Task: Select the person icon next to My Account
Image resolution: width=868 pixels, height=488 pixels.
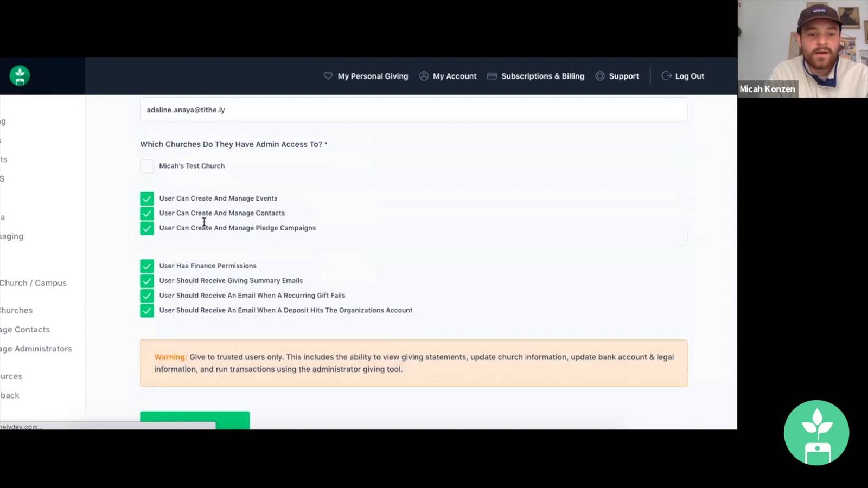Action: pyautogui.click(x=424, y=76)
